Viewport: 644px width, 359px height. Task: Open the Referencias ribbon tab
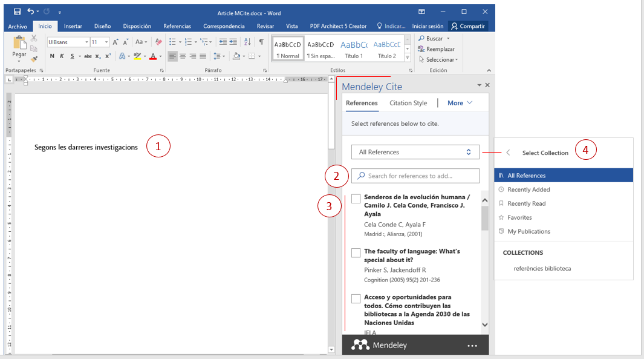pos(177,26)
